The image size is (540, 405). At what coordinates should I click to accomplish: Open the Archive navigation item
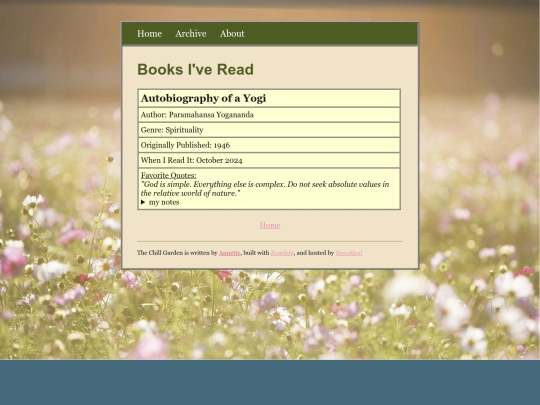(191, 34)
